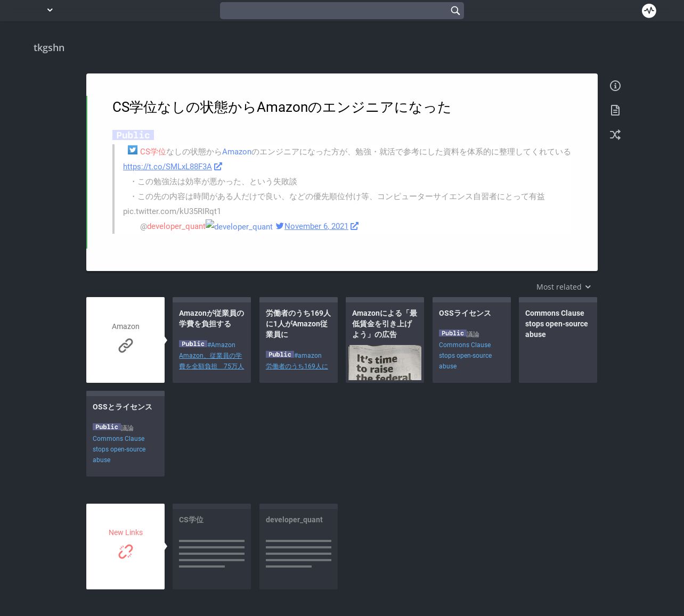
Task: Open the New Links card
Action: click(126, 546)
